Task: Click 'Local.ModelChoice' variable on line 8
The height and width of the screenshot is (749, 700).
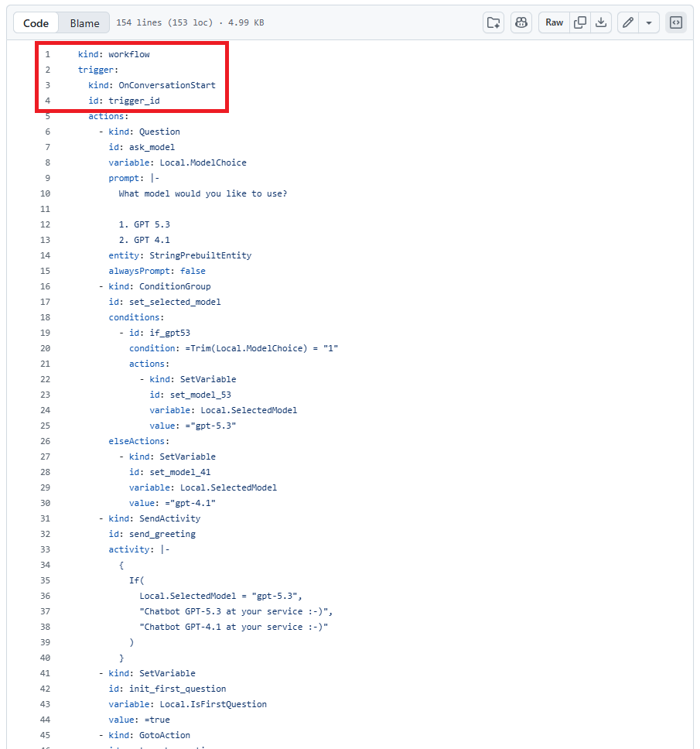Action: click(203, 162)
